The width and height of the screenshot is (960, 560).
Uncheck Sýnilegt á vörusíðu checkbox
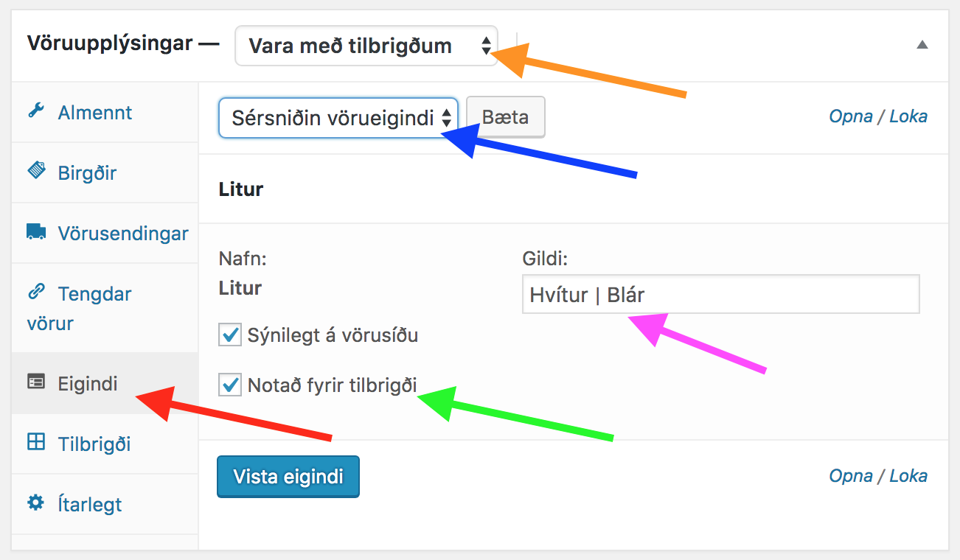tap(231, 336)
